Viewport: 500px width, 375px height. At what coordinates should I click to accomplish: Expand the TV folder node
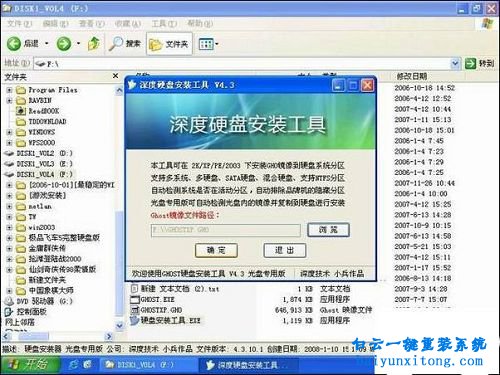[x=9, y=217]
